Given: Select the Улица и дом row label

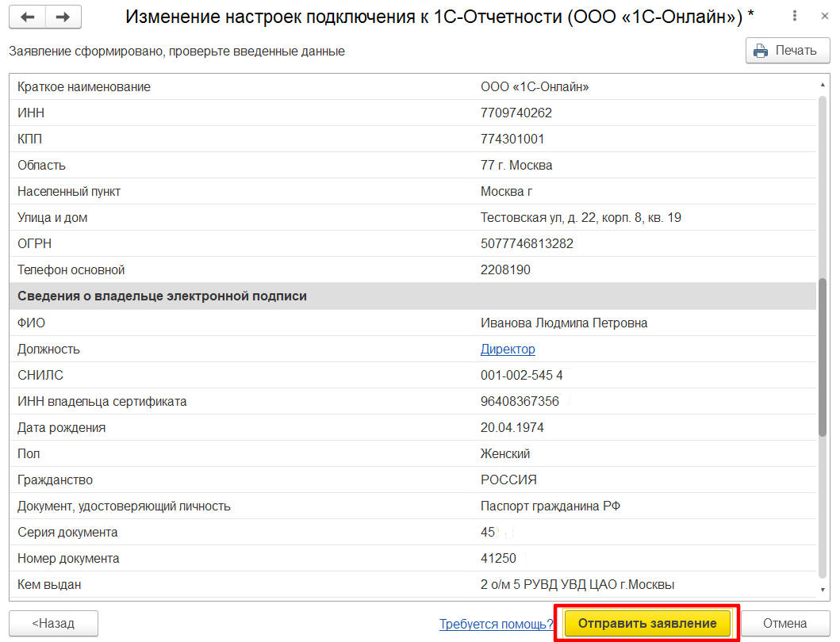Looking at the screenshot, I should [x=52, y=218].
